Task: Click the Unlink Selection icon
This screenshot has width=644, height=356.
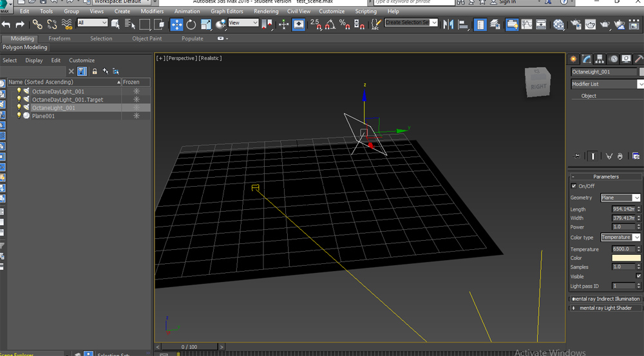Action: 52,24
